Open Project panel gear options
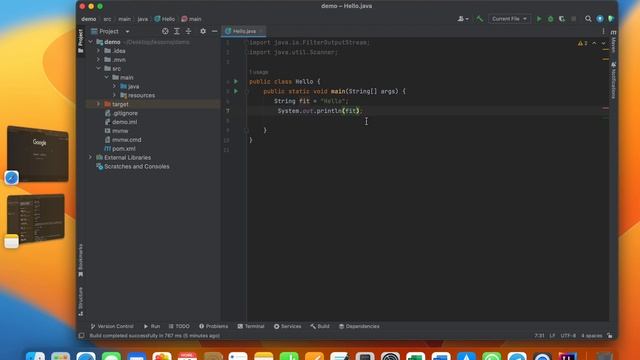 click(203, 31)
